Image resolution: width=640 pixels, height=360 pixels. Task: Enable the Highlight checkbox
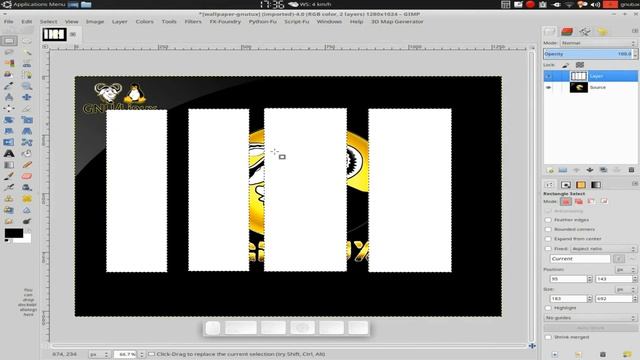coord(548,308)
